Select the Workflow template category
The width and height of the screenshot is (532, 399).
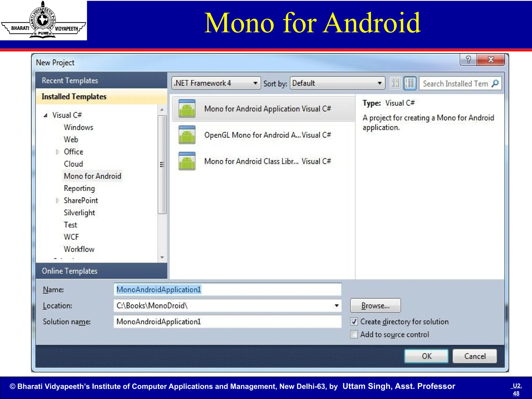click(79, 249)
